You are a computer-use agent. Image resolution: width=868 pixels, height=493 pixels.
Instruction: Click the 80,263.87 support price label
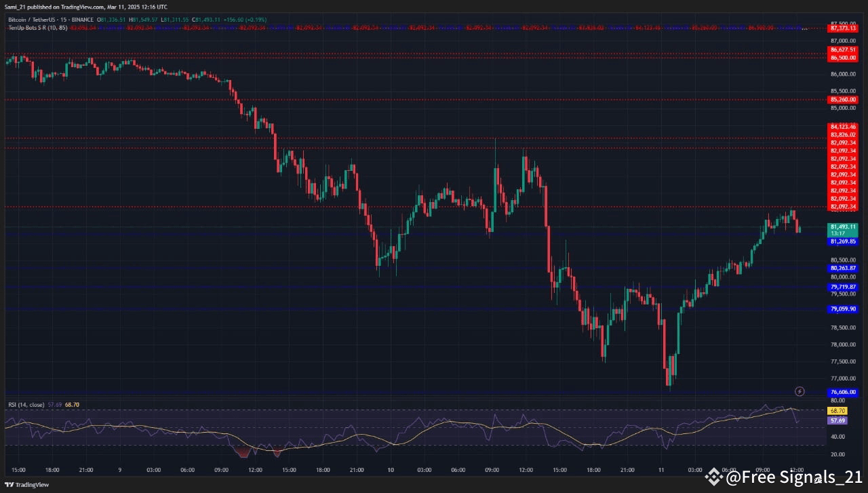tap(843, 269)
